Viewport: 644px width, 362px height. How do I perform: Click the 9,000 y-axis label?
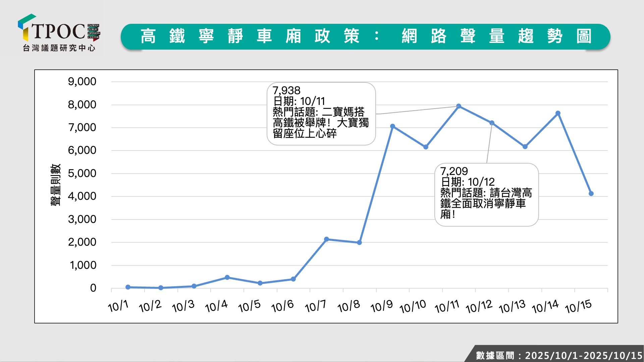point(82,81)
